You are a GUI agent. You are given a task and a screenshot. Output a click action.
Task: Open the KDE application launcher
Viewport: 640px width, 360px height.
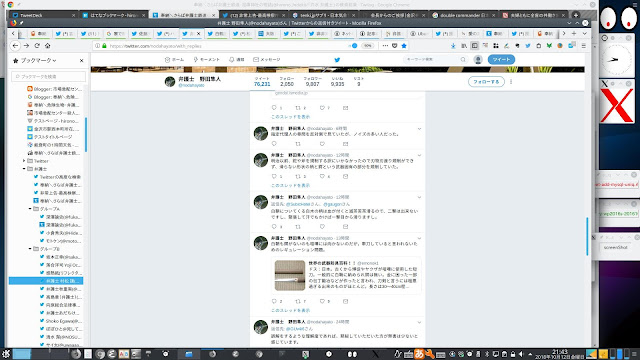[x=6, y=354]
